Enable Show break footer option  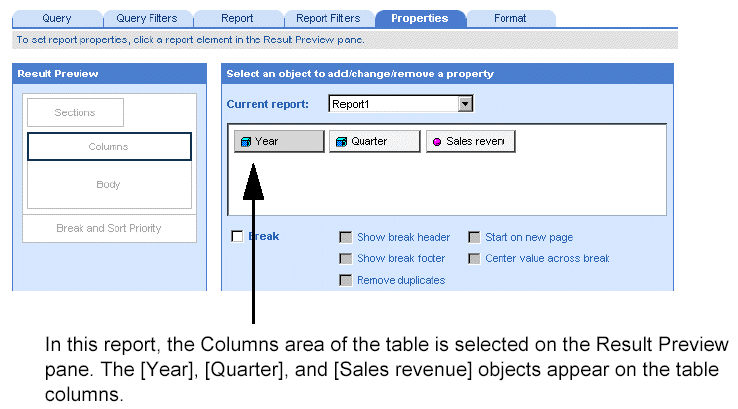346,259
